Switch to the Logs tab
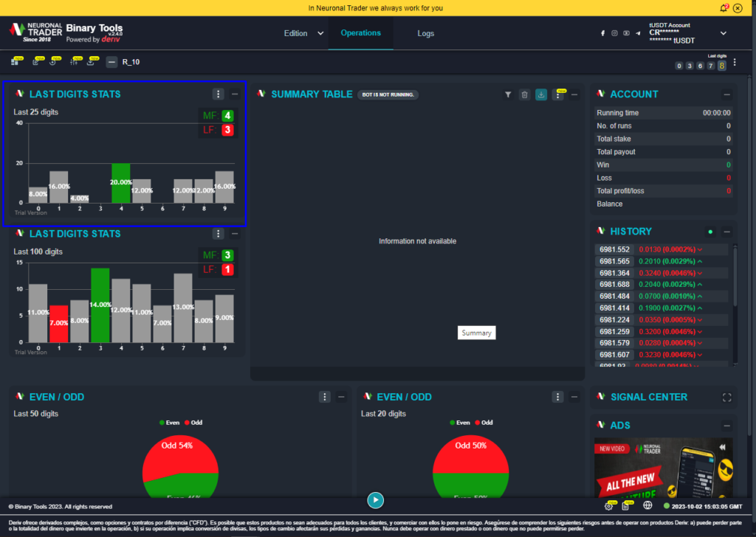 (x=426, y=33)
